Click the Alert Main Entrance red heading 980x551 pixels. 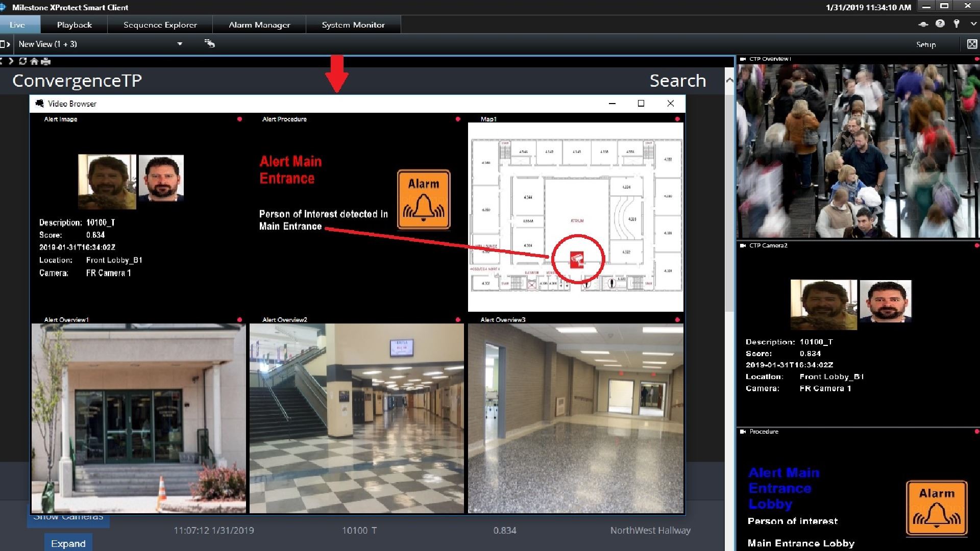[290, 170]
